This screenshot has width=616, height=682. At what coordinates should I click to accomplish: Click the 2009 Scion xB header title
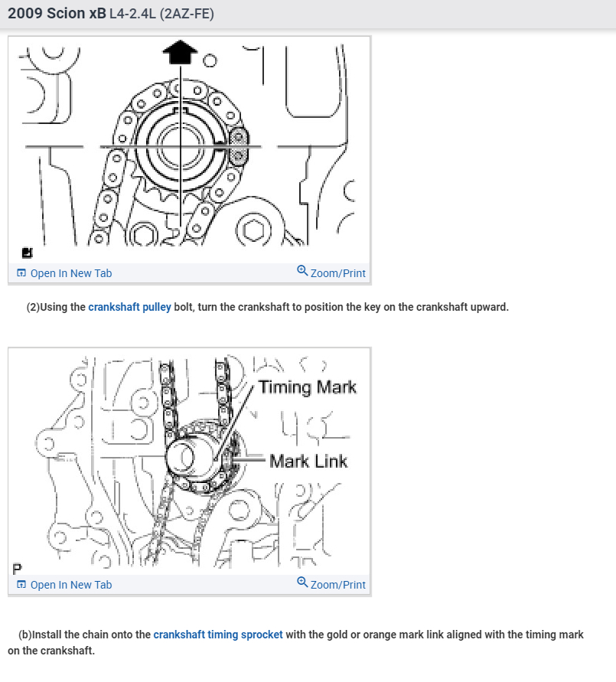coord(57,14)
